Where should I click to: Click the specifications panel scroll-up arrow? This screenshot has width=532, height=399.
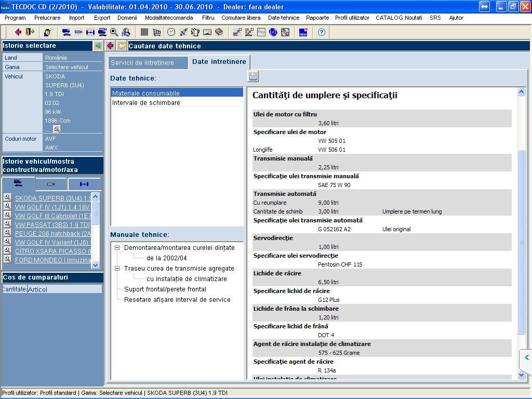pos(522,92)
